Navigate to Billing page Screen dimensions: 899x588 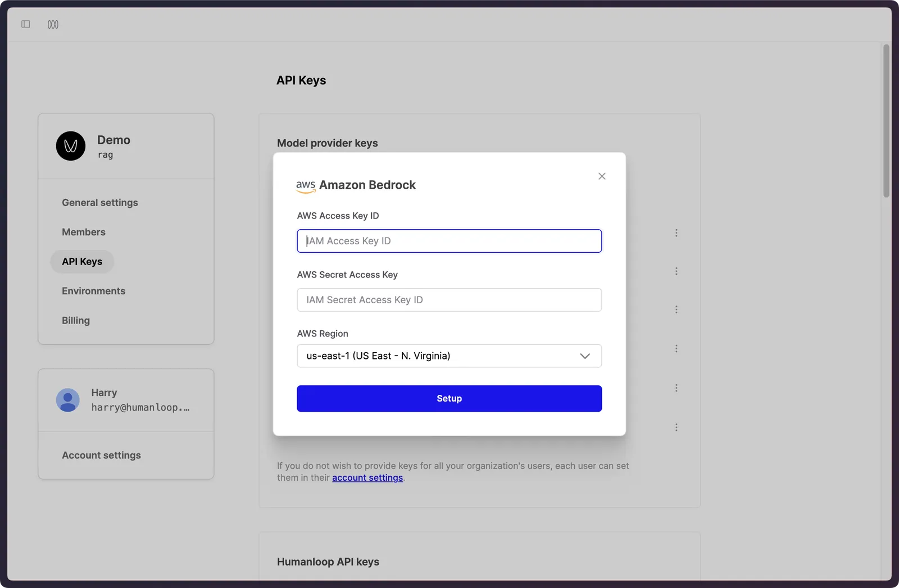tap(76, 321)
